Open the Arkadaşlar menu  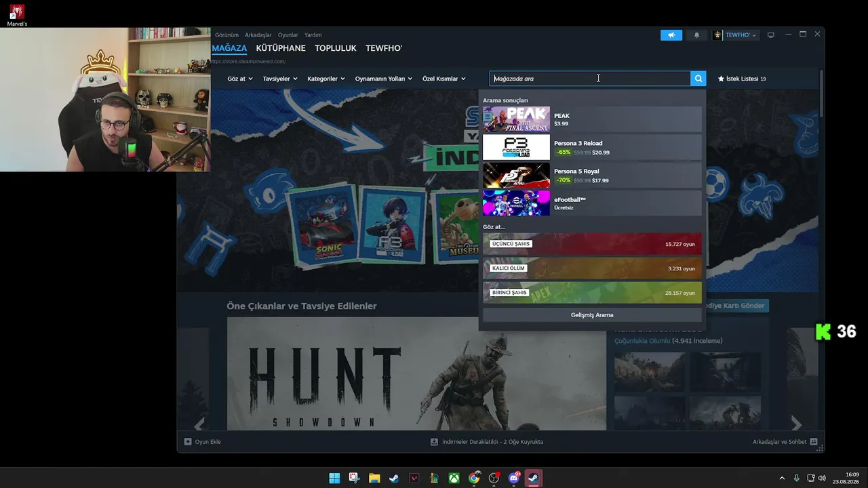pos(258,35)
